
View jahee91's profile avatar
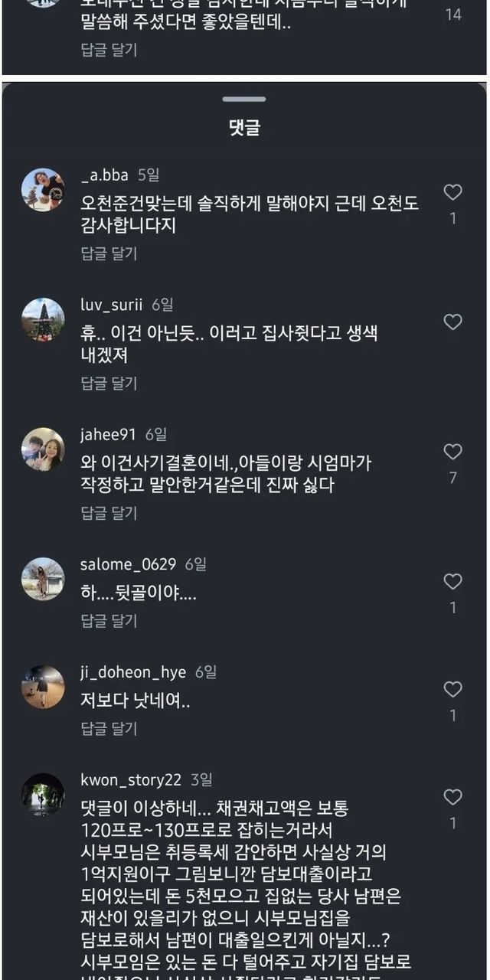[x=43, y=449]
